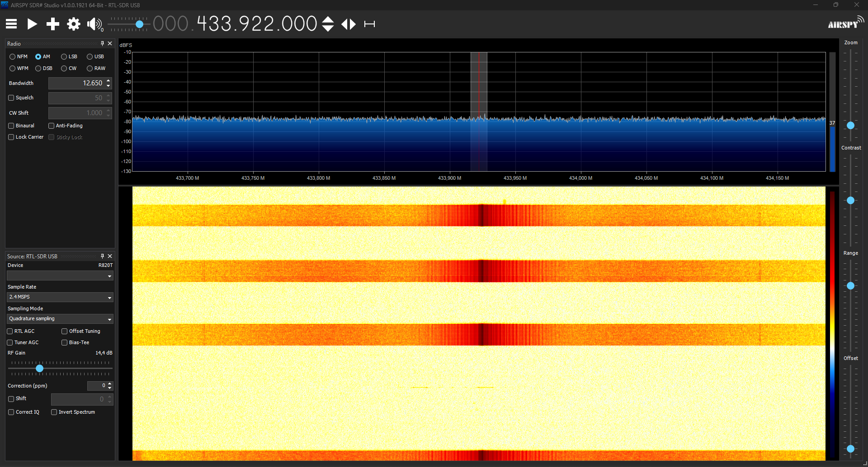
Task: Click the AIRSPY logo
Action: 845,23
